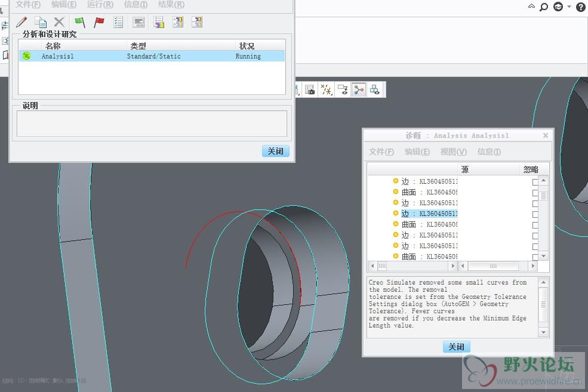Click the 源 pane horizontal scrollbar thumb
Image resolution: width=588 pixels, height=392 pixels.
493,266
